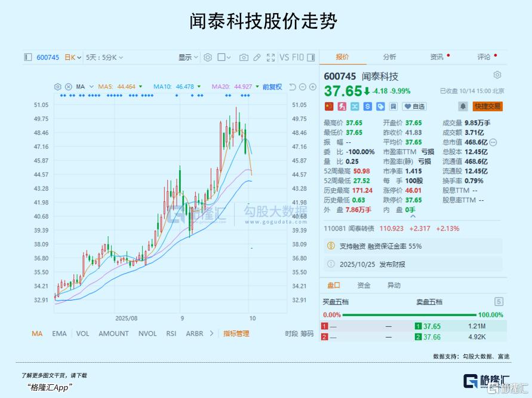This screenshot has width=532, height=398.
Task: Open the 5天:5分K timeframe dropdown
Action: click(x=104, y=57)
